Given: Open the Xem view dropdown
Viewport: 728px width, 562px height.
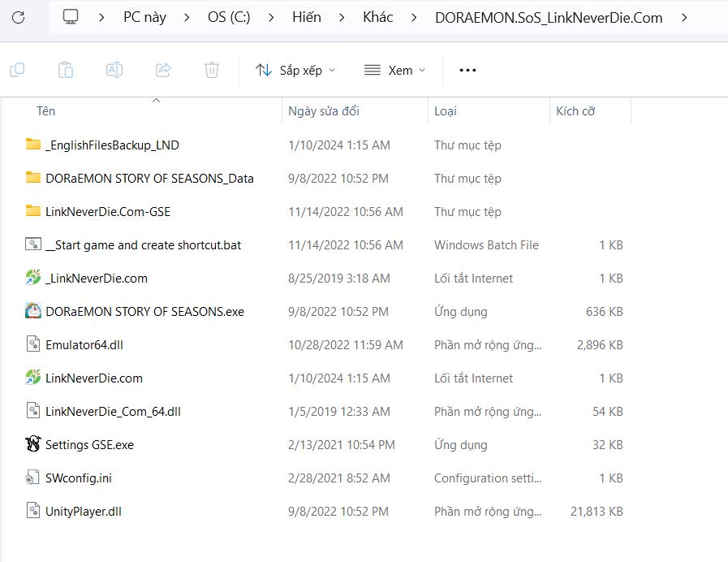Looking at the screenshot, I should coord(394,70).
